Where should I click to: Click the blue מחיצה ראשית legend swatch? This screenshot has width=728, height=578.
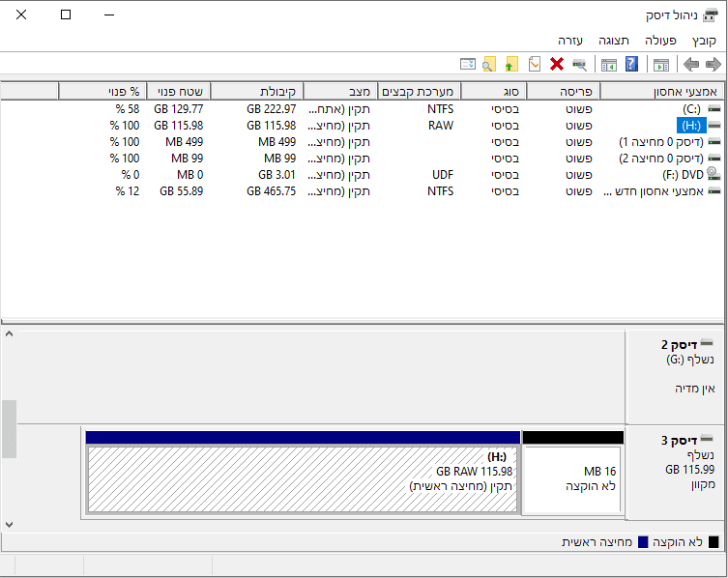click(643, 542)
